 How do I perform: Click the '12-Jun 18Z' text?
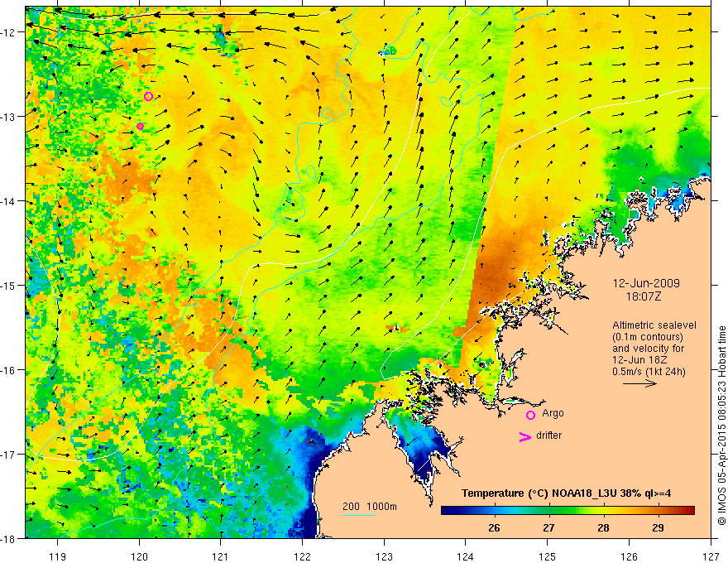click(x=639, y=360)
